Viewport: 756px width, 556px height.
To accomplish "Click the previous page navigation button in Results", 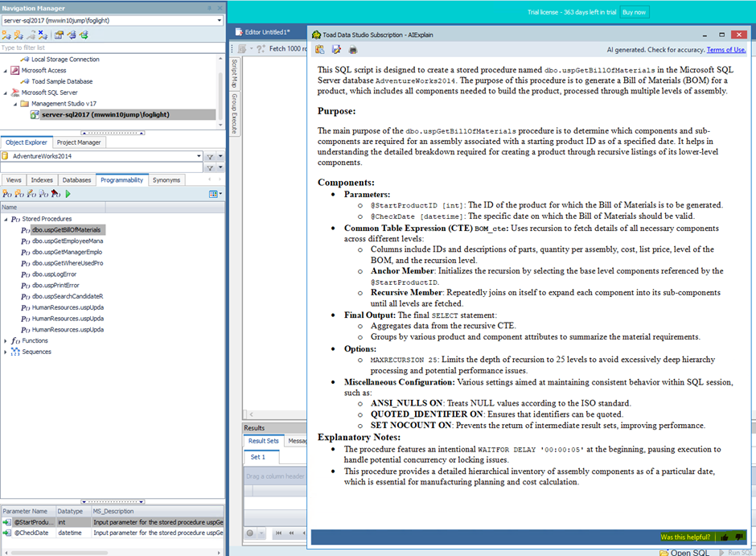I will pos(291,533).
